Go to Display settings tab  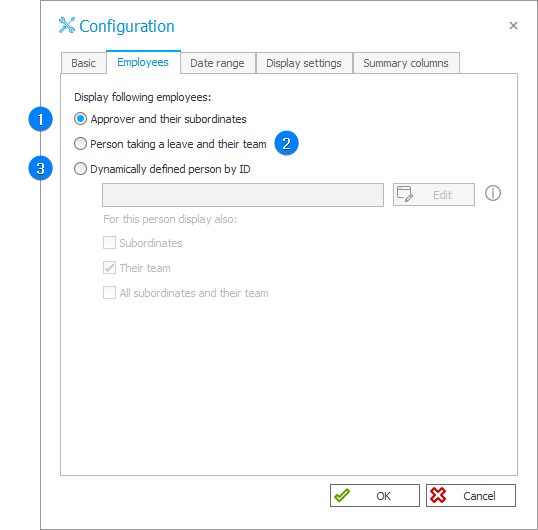click(304, 63)
